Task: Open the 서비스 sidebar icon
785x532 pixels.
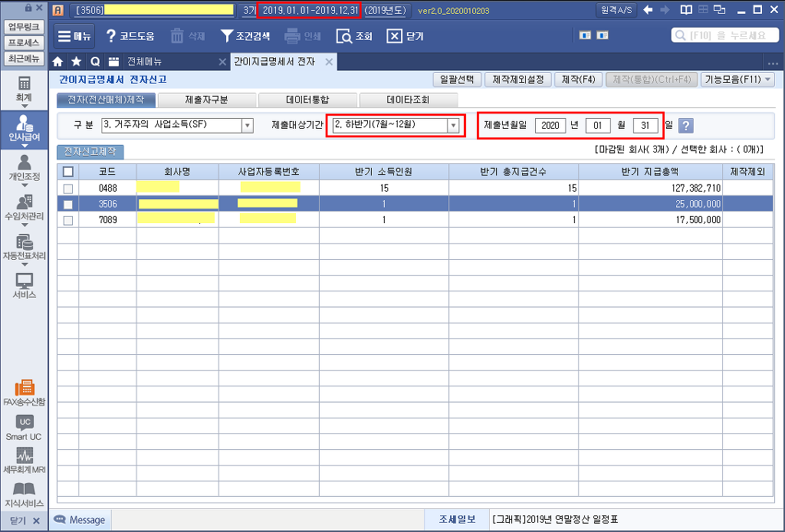Action: tap(24, 286)
